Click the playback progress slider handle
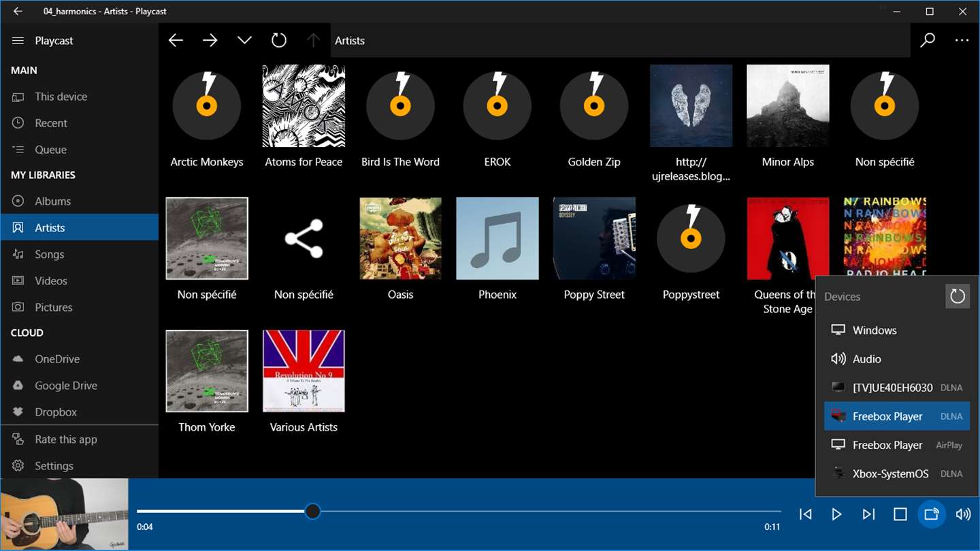980x551 pixels. tap(312, 511)
